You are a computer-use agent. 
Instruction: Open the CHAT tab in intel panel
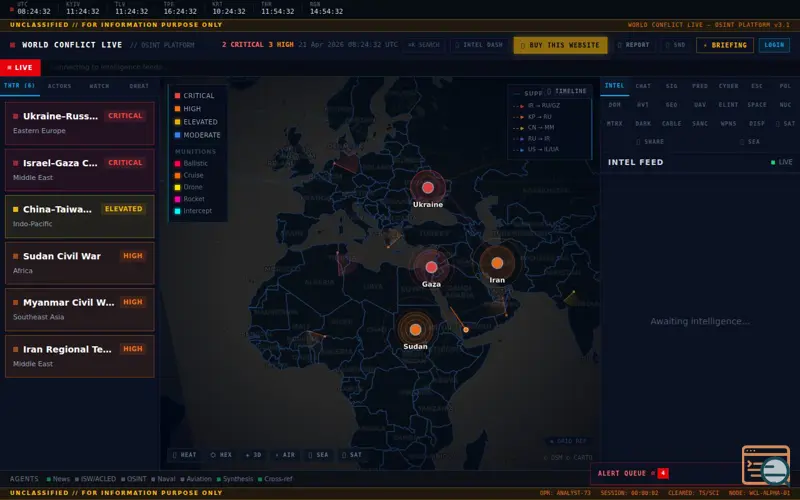click(643, 86)
